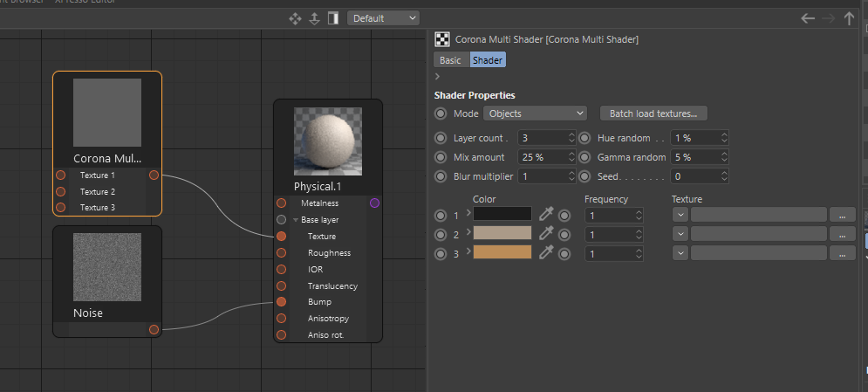Toggle the Mode parameter animation dot

441,113
